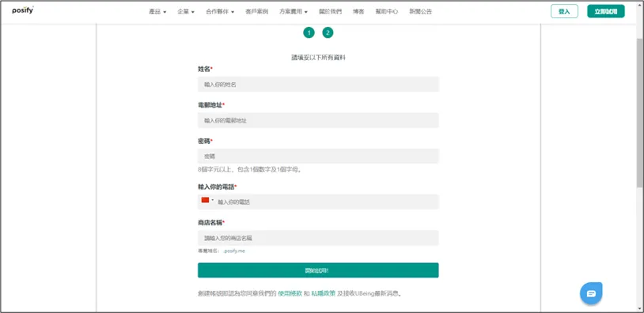Click the posify logo
This screenshot has height=313, width=644.
pos(23,10)
